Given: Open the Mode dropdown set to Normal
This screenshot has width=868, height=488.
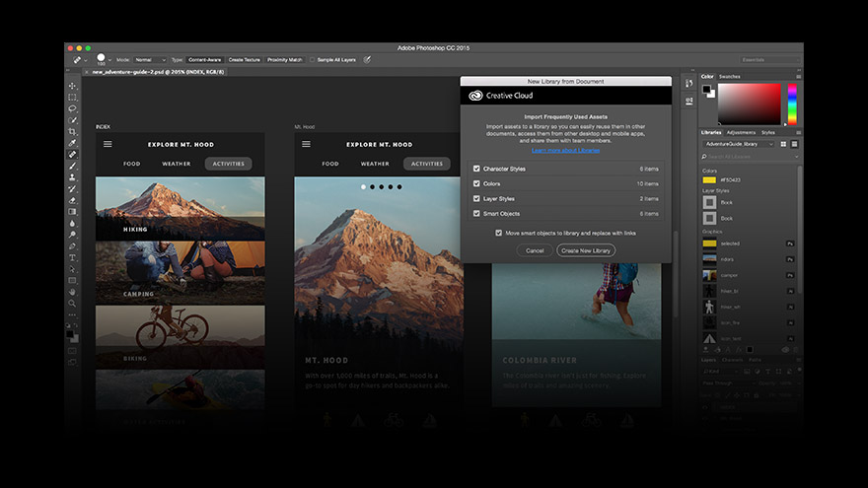Looking at the screenshot, I should [151, 59].
